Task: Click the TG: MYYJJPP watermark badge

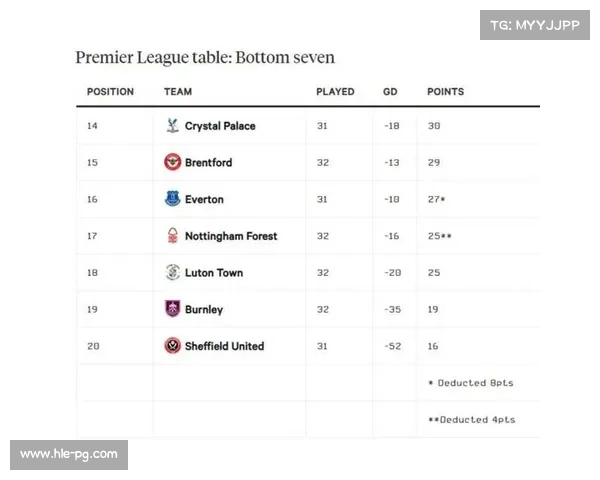Action: coord(535,25)
